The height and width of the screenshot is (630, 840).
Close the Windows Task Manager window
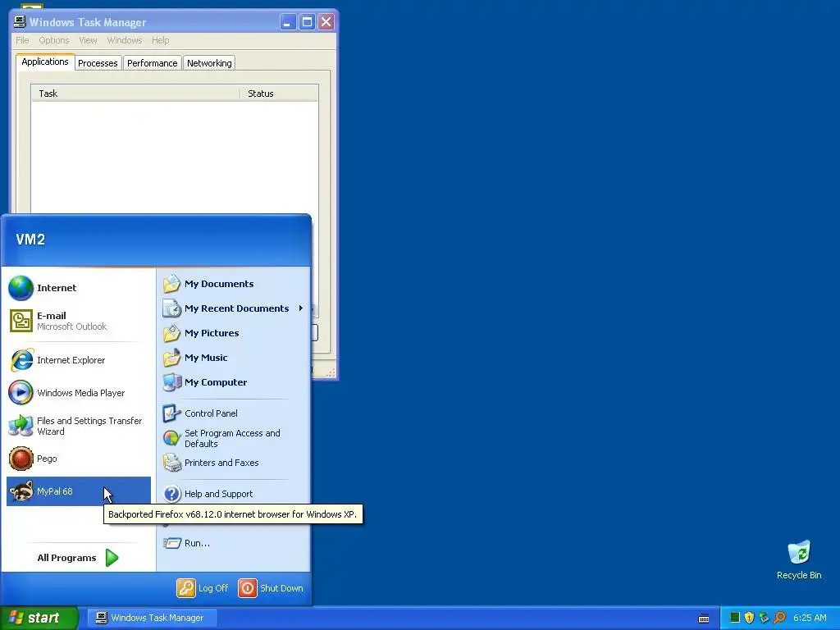326,22
